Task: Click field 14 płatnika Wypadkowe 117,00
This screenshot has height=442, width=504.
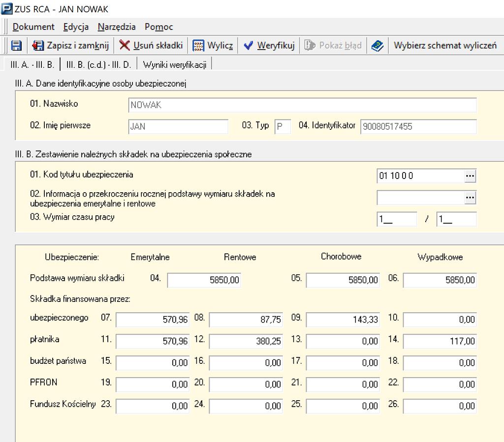Action: click(x=440, y=341)
